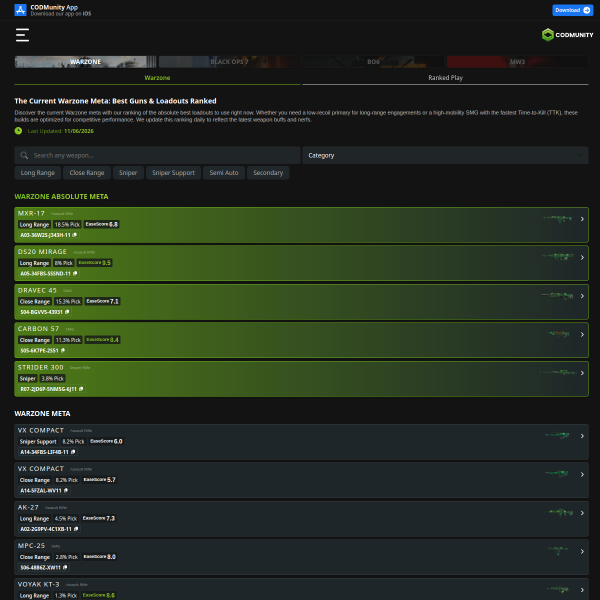Open the STRIDER 300 weapon title
This screenshot has height=600, width=600.
pyautogui.click(x=41, y=367)
